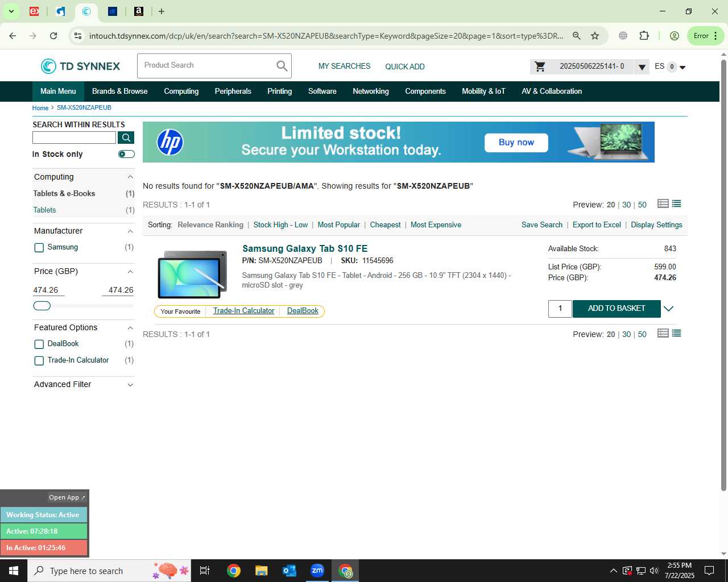Open Brands & Browse menu

tap(119, 91)
